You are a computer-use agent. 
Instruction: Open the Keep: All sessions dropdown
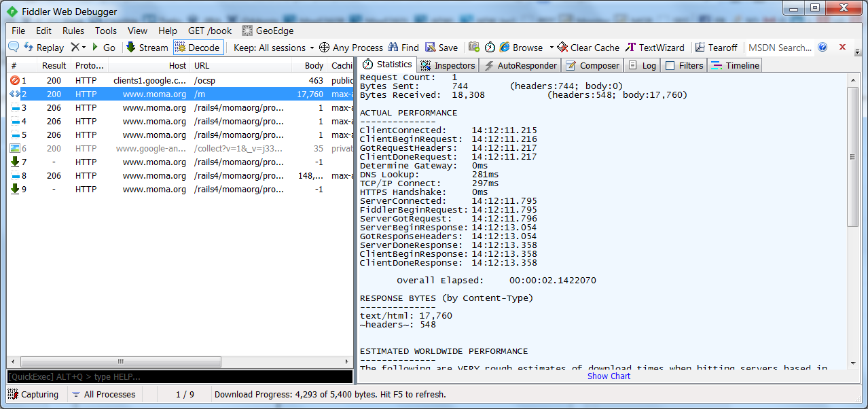coord(274,48)
